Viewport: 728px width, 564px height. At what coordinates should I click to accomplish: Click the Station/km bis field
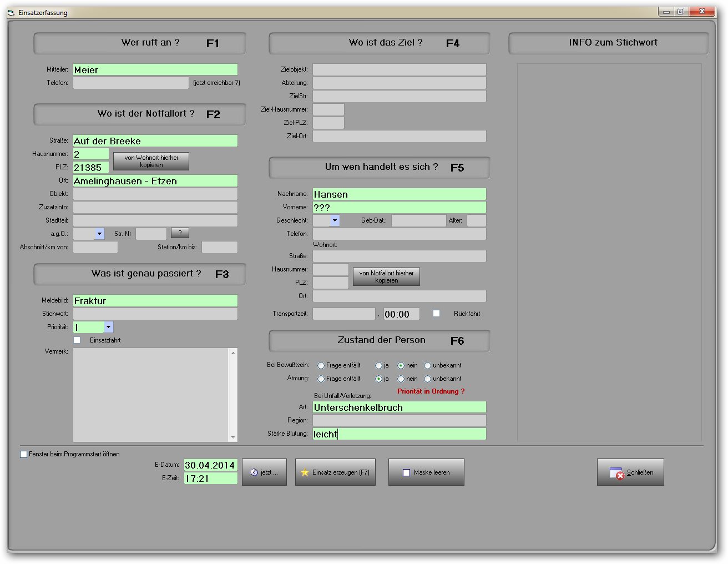click(220, 247)
